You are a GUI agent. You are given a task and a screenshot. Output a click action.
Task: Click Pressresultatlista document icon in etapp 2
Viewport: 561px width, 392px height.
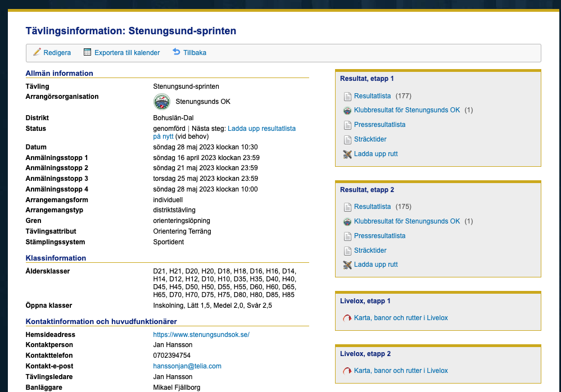347,236
